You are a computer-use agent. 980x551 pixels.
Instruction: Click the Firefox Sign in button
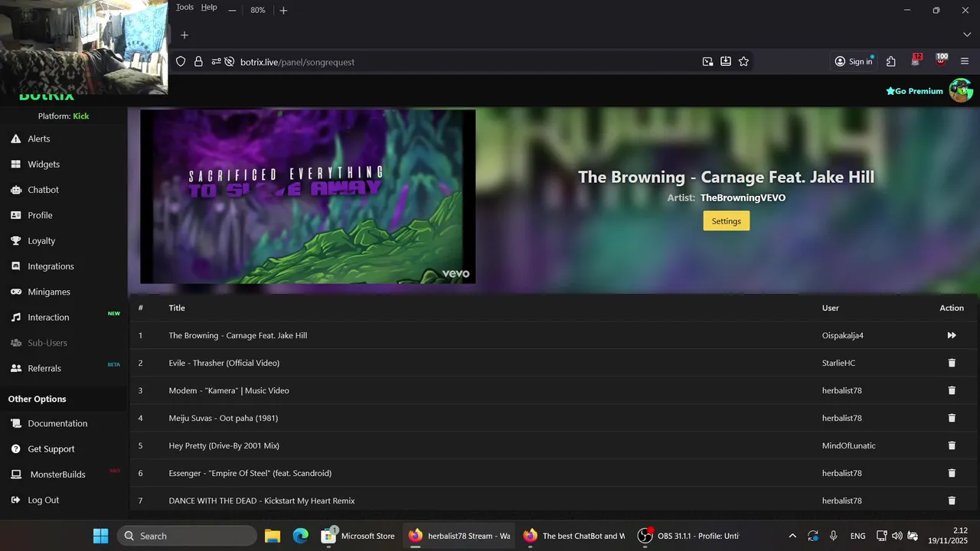(854, 61)
